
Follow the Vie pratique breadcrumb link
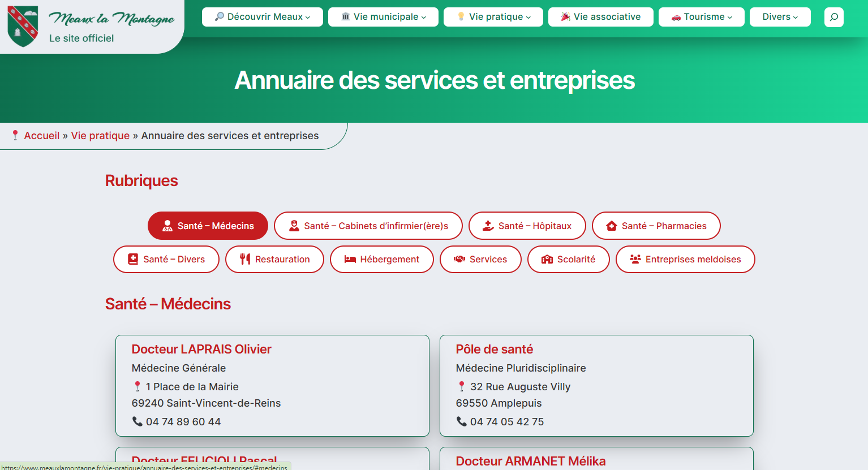100,136
